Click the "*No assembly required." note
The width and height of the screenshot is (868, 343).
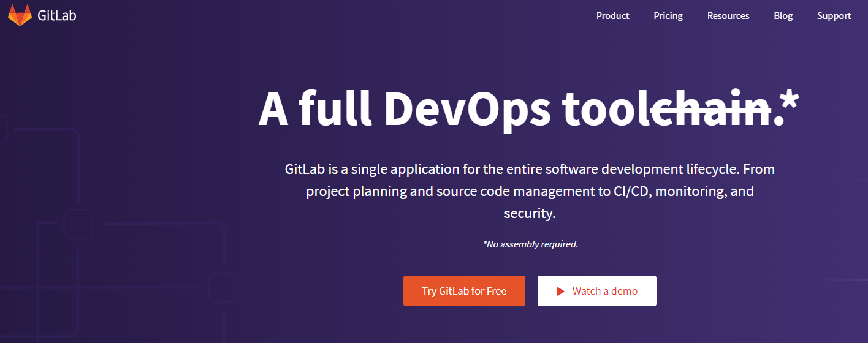coord(531,244)
